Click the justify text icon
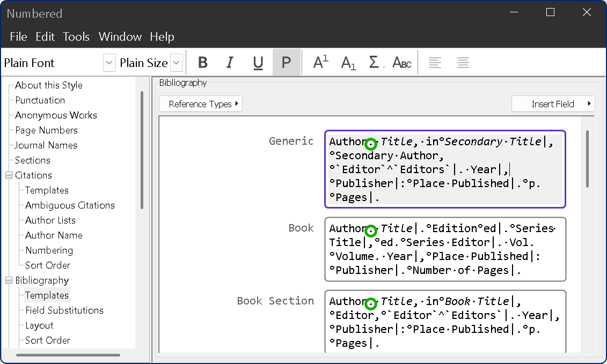Image resolution: width=607 pixels, height=364 pixels. (x=463, y=63)
